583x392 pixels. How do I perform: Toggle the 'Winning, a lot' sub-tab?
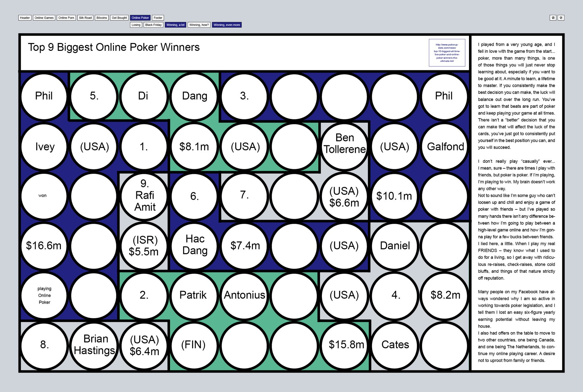(175, 25)
